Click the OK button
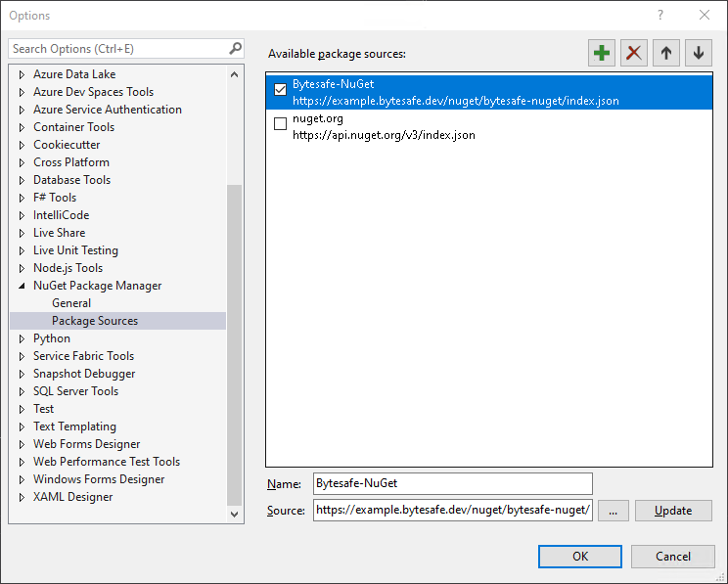 click(x=580, y=557)
